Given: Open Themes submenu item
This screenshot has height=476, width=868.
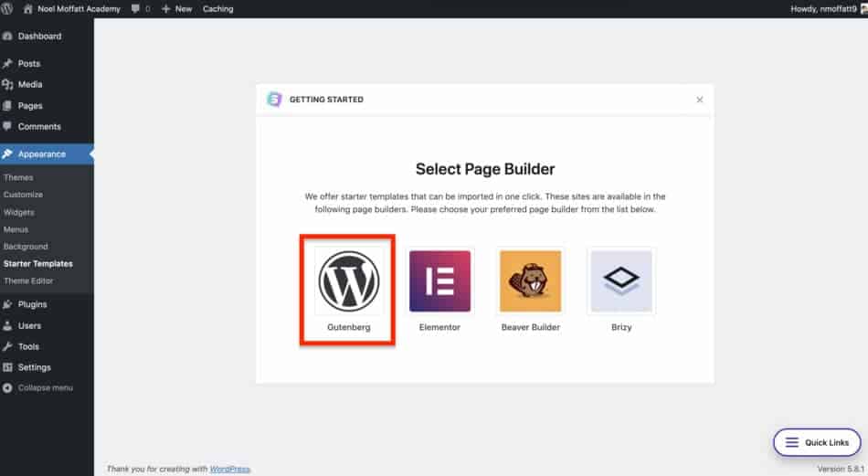Looking at the screenshot, I should click(x=18, y=177).
